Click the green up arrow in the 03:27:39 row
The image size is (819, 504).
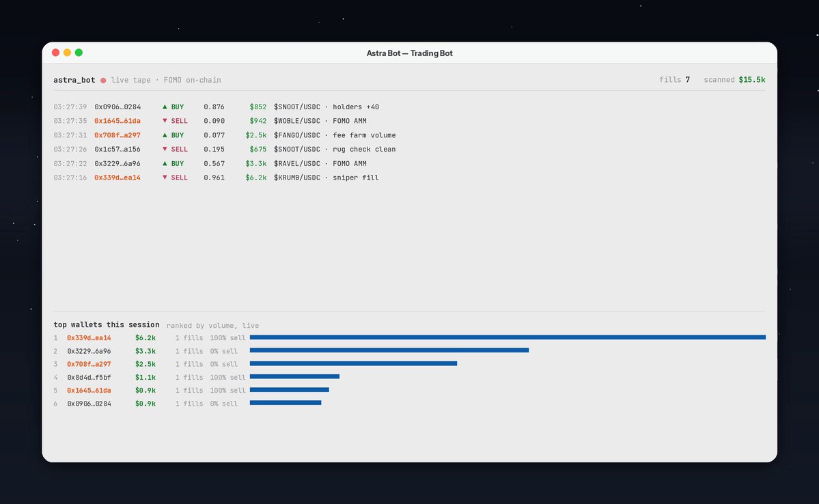(165, 107)
